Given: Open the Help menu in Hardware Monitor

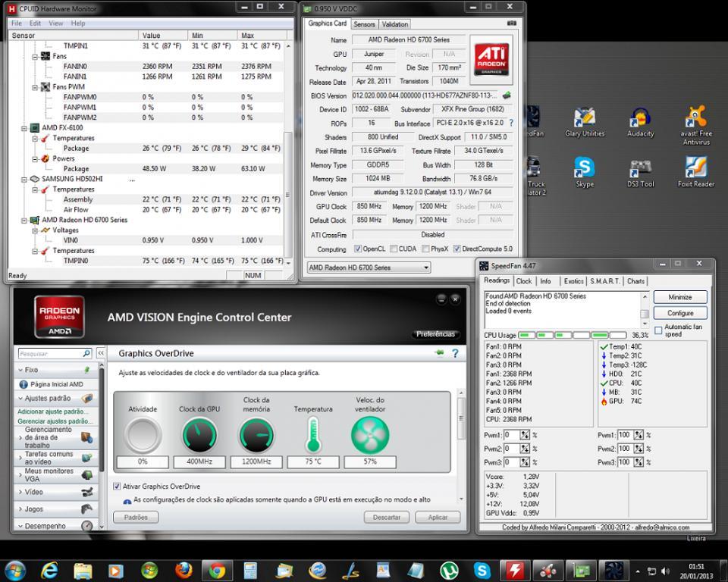Looking at the screenshot, I should (77, 23).
